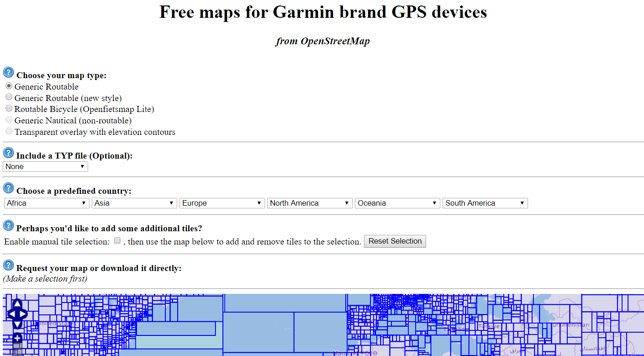644x356 pixels.
Task: Zoom in using the map plus button
Action: (17, 338)
